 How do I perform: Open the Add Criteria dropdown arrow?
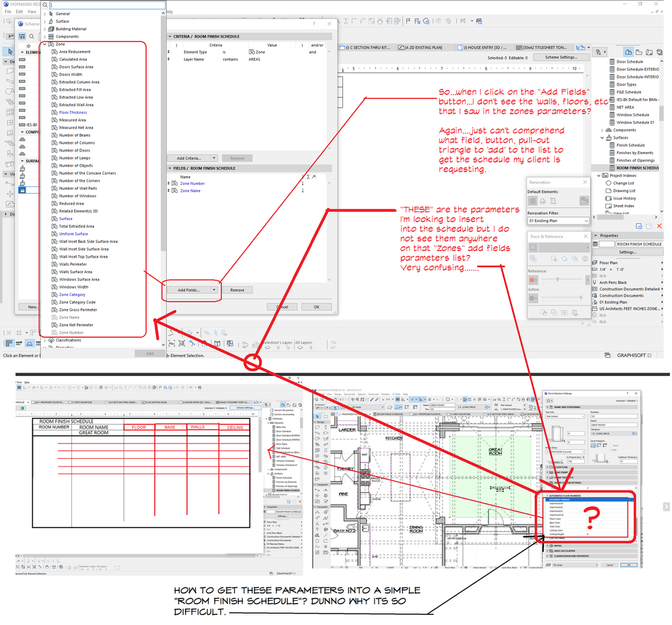click(214, 158)
